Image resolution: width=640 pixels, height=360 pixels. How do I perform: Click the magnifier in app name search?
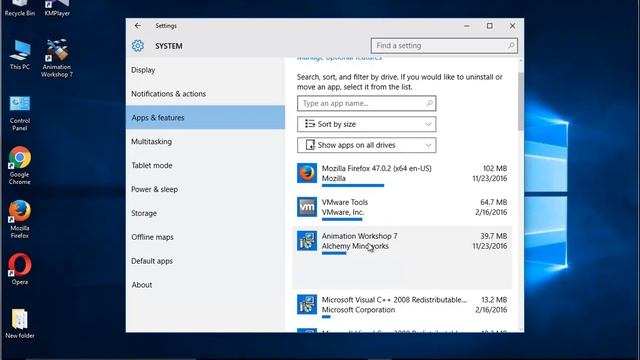point(429,103)
